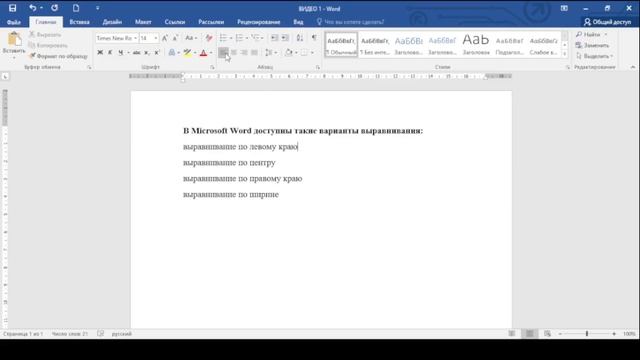This screenshot has width=640, height=360.
Task: Select the Заголовок (large Aab) style thumbnail
Action: (476, 45)
